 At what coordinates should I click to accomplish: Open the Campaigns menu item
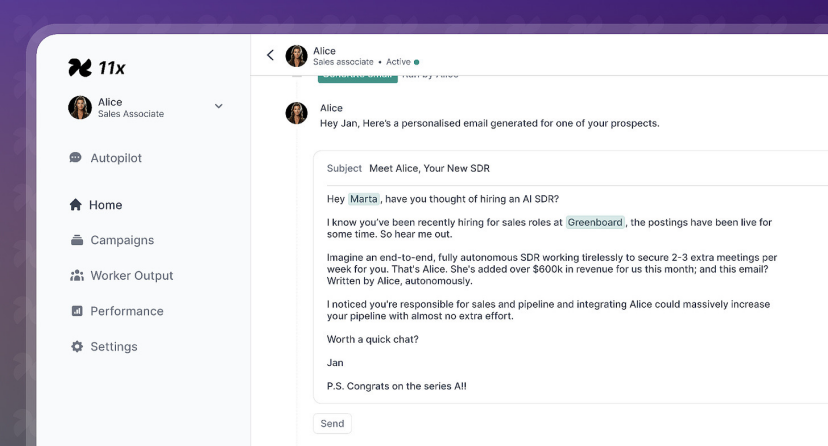(x=122, y=240)
